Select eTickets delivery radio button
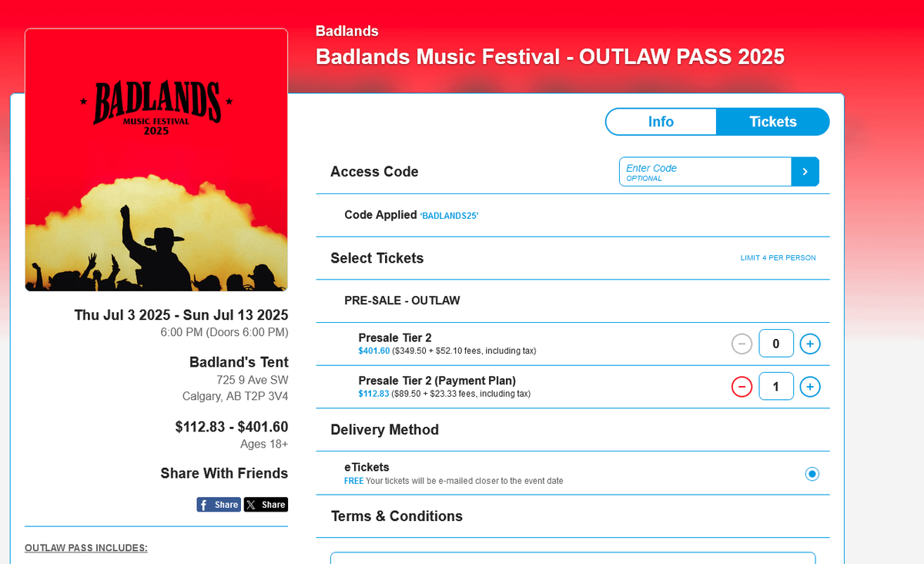924x564 pixels. (812, 474)
